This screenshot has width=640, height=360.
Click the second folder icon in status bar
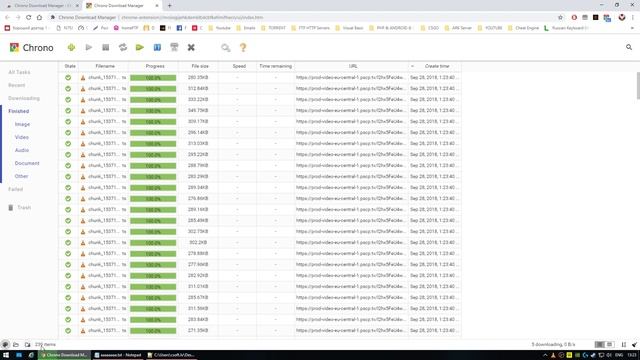(x=27, y=344)
